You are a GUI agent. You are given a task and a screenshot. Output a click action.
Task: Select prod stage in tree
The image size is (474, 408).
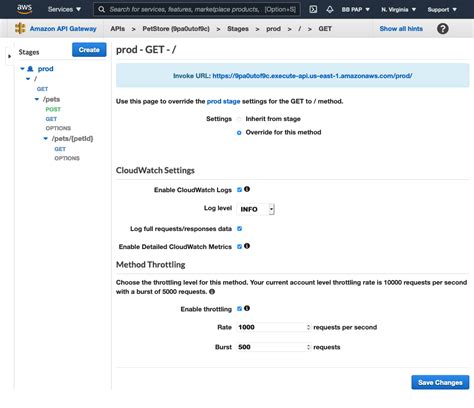(46, 69)
